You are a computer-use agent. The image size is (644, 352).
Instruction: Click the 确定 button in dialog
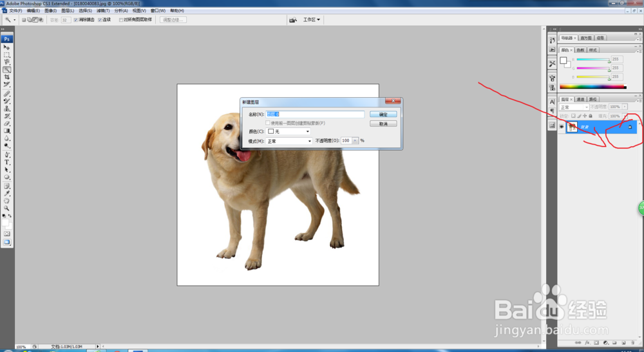(383, 114)
